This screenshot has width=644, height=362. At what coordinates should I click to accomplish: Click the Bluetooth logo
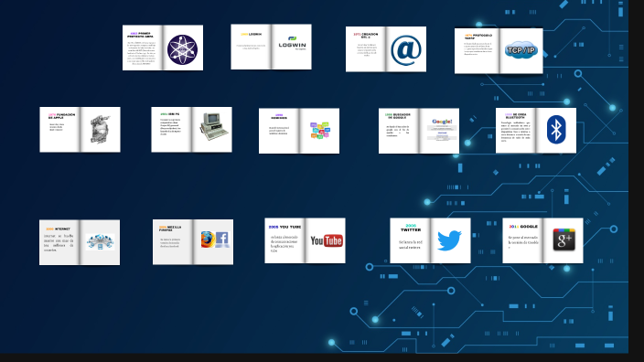point(556,129)
